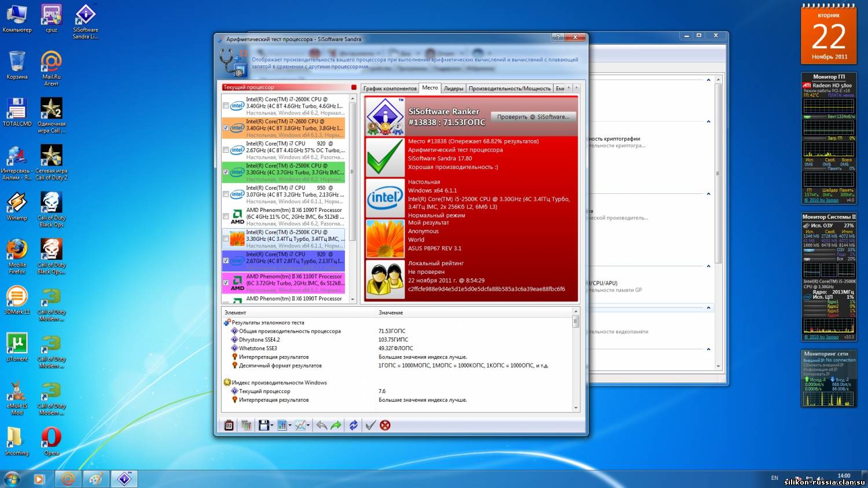
Task: Check the i7 920 4.41GHz OC checkbox
Action: pyautogui.click(x=226, y=150)
